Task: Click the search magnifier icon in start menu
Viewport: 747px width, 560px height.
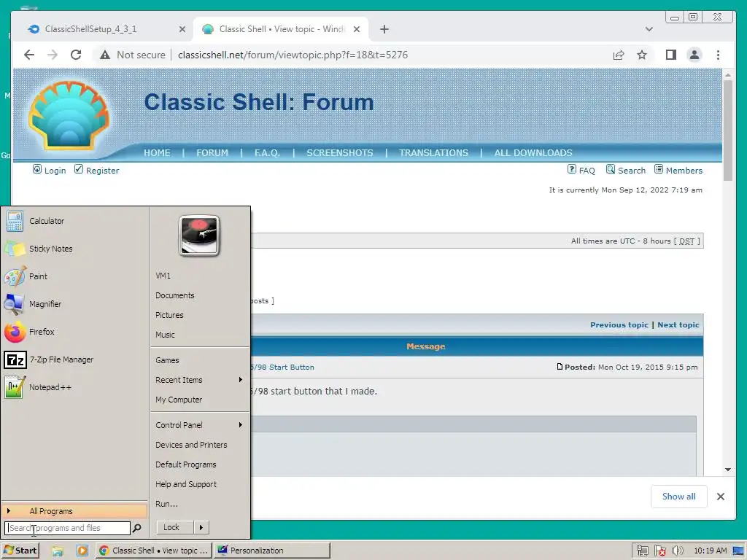Action: pos(136,528)
